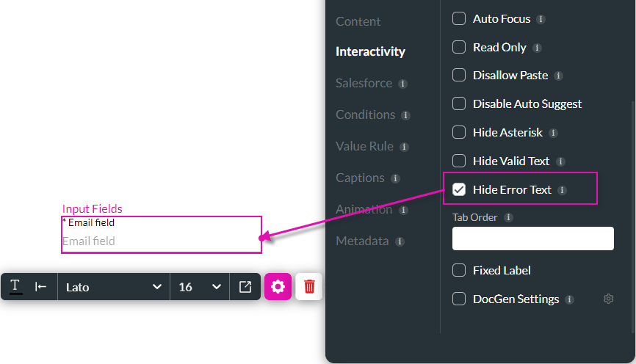This screenshot has width=636, height=364.
Task: Enable the Read Only checkbox
Action: tap(459, 47)
